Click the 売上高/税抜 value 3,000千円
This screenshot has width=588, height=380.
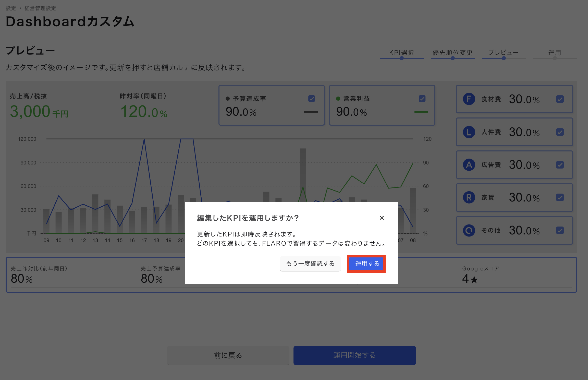click(x=39, y=112)
